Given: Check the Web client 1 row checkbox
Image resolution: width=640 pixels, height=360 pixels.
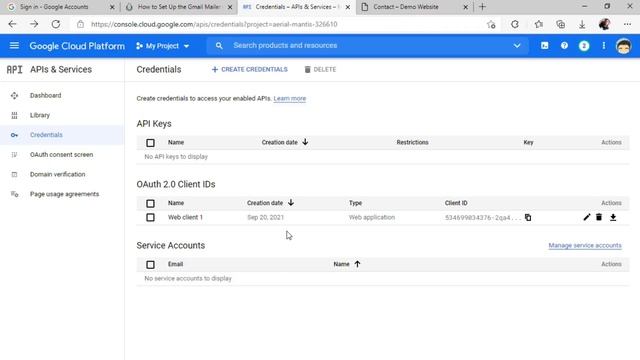Looking at the screenshot, I should pyautogui.click(x=150, y=218).
